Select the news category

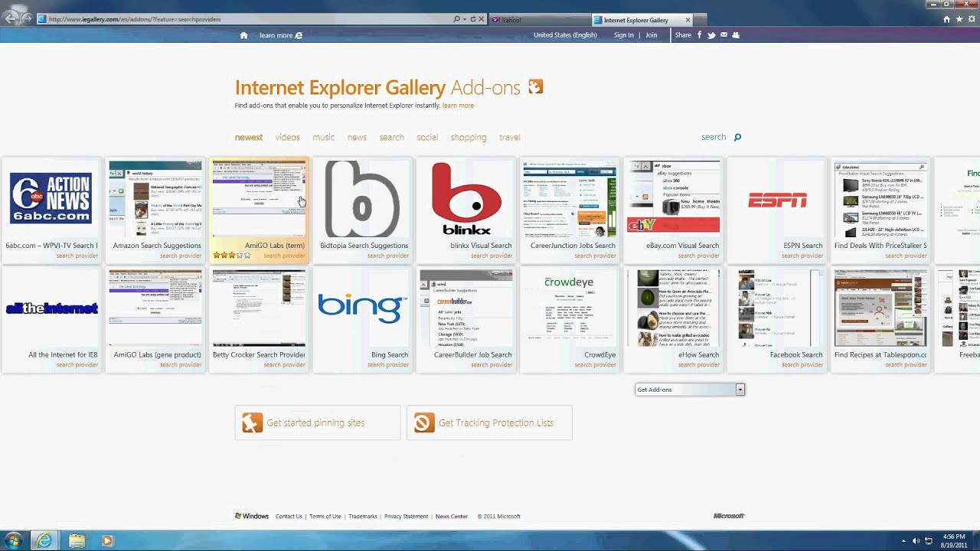[357, 137]
